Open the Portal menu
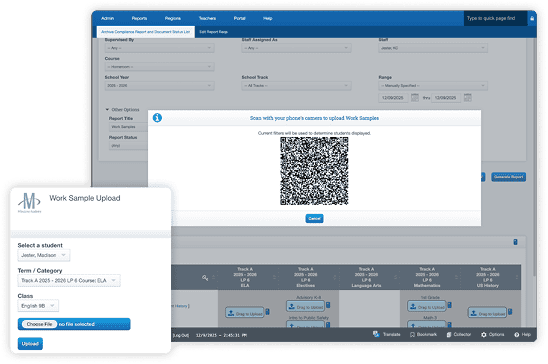The width and height of the screenshot is (548, 364). (239, 18)
